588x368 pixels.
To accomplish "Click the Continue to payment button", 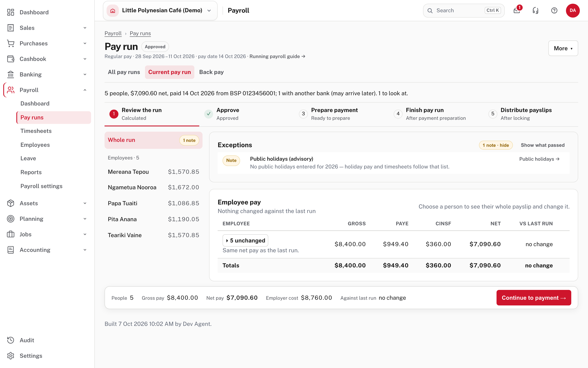I will pos(534,298).
